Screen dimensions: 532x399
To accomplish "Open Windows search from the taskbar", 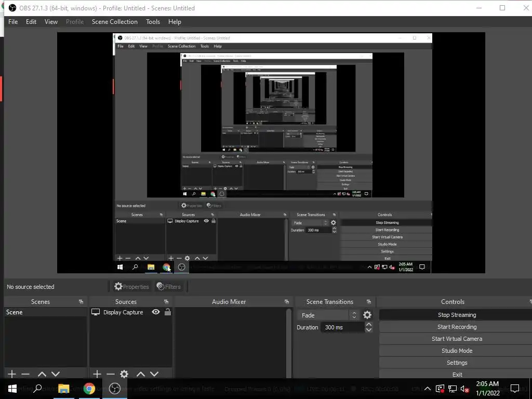I will point(38,389).
